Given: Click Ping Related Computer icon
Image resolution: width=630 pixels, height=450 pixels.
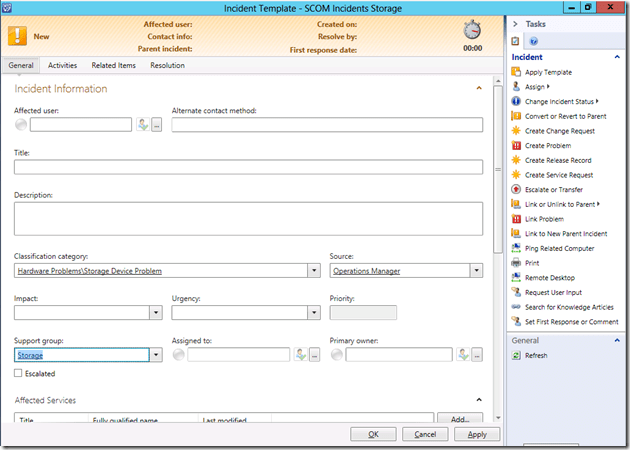Looking at the screenshot, I should 516,248.
